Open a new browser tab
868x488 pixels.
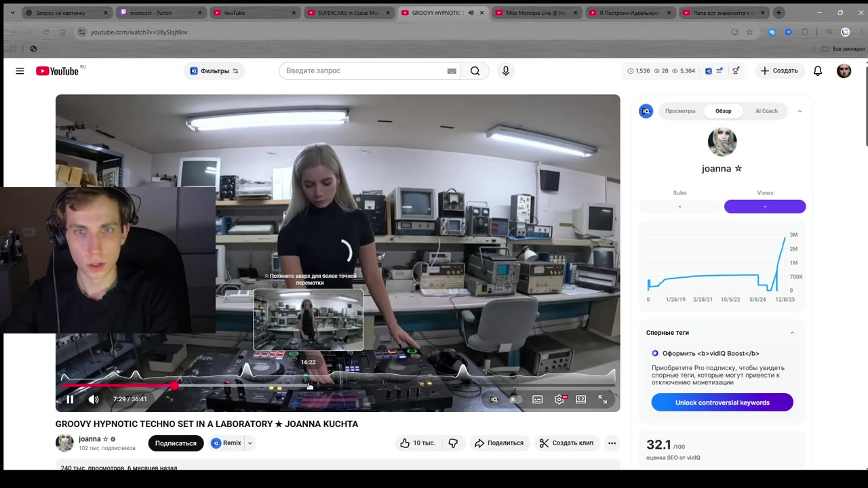click(x=778, y=13)
